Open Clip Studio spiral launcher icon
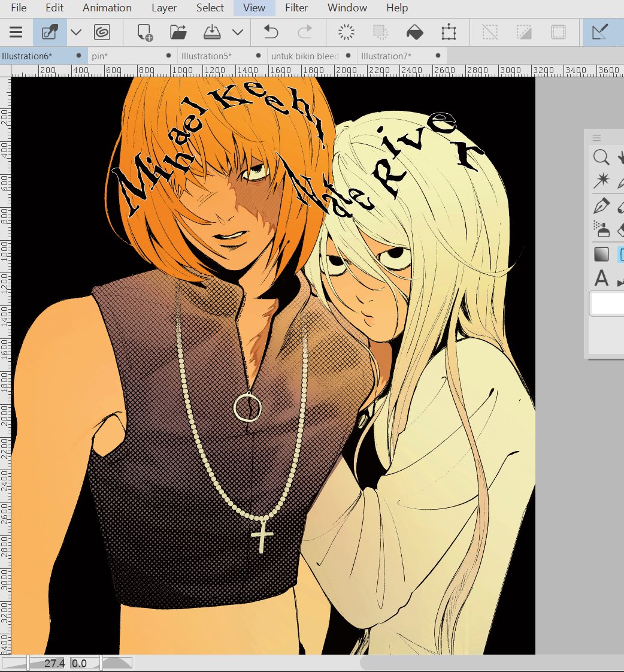 [x=102, y=32]
